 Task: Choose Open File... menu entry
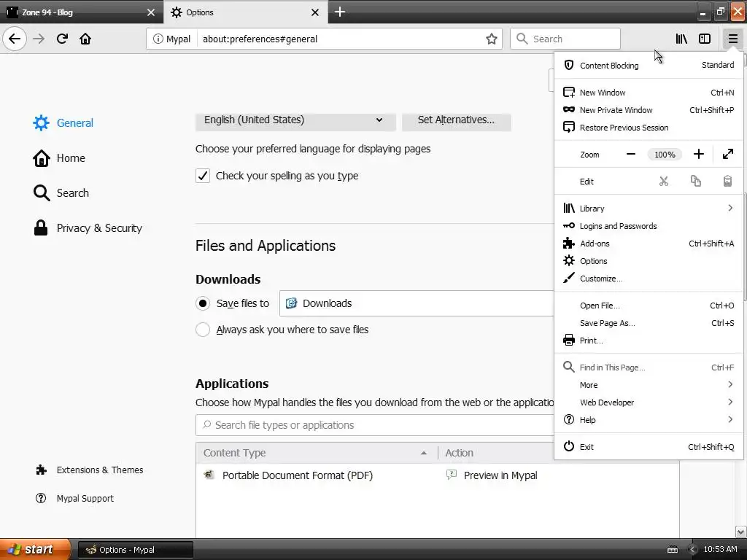(649, 306)
